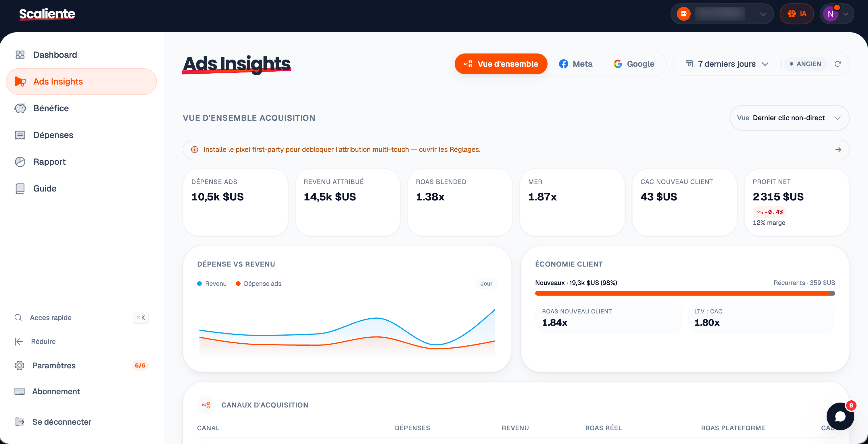Open the store selector dropdown

[x=722, y=14]
